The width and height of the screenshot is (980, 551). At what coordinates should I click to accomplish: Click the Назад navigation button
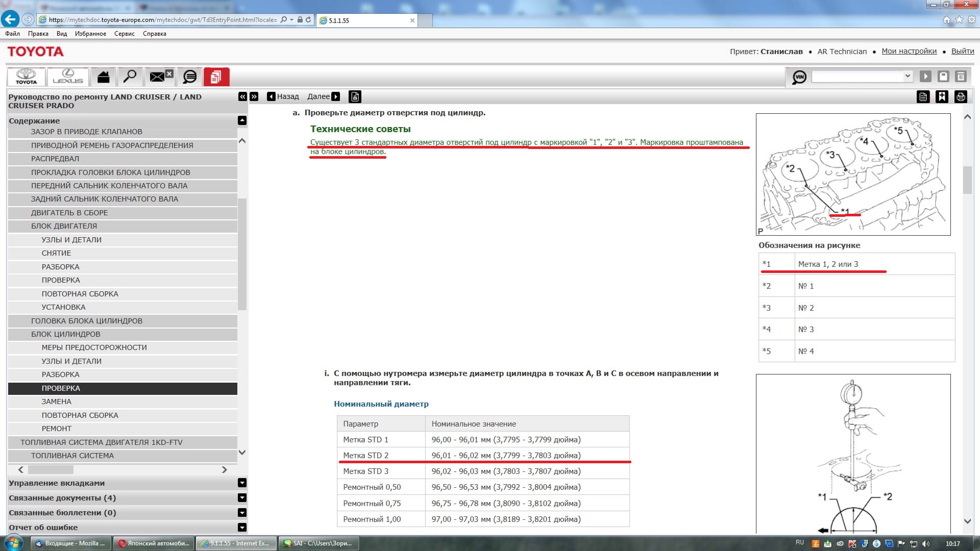pos(283,96)
